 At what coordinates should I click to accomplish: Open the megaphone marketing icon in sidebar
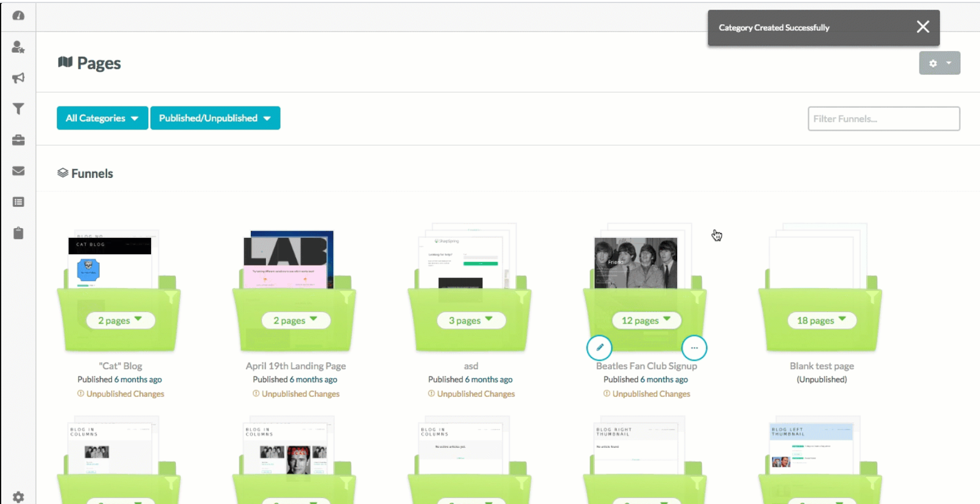click(x=18, y=78)
